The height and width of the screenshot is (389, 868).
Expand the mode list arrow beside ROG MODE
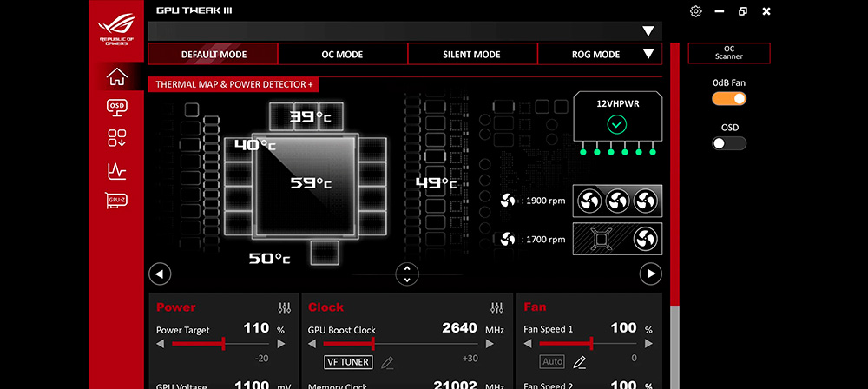click(648, 54)
